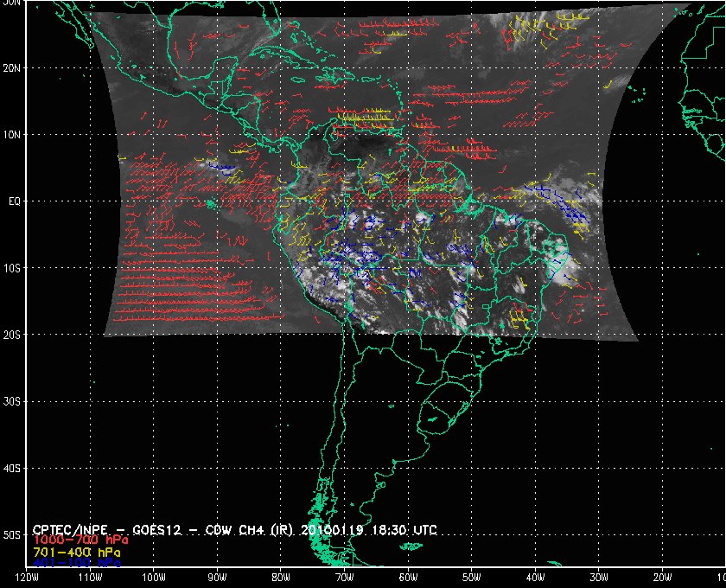This screenshot has width=726, height=588.
Task: Click the blue 401-100 hPa legend entry
Action: [77, 563]
